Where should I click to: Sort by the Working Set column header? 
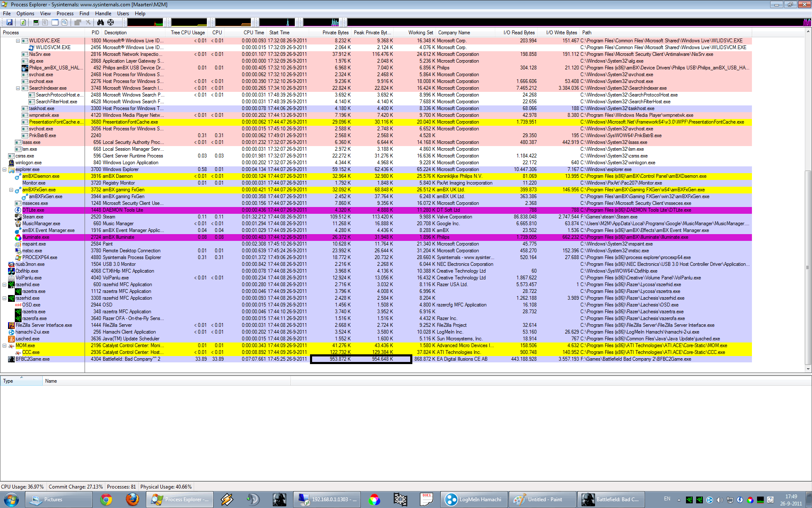[420, 33]
